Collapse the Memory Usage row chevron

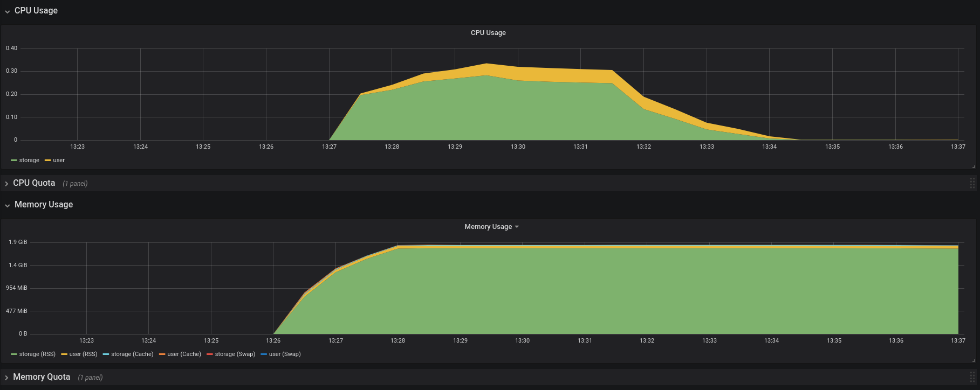pos(8,205)
